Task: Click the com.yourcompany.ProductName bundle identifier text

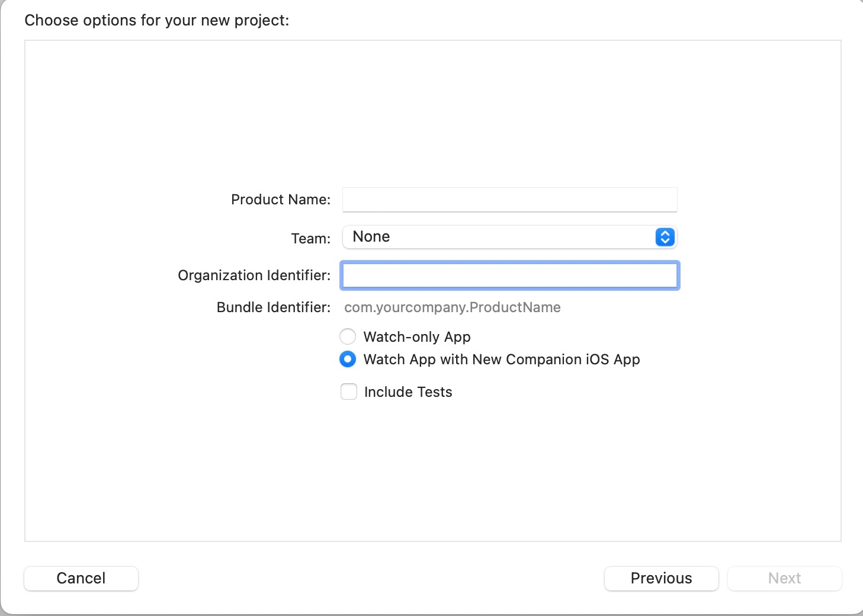Action: click(x=452, y=307)
